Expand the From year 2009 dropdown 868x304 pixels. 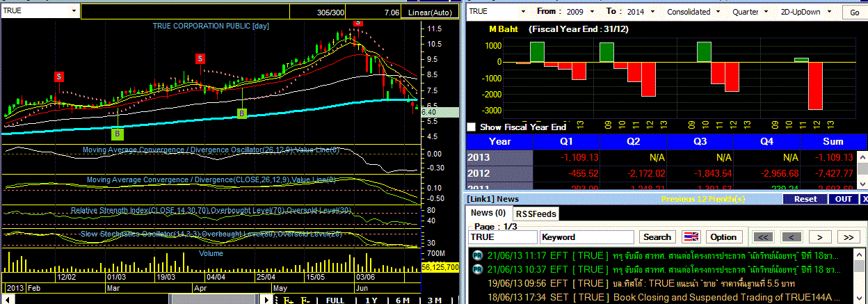(x=592, y=12)
